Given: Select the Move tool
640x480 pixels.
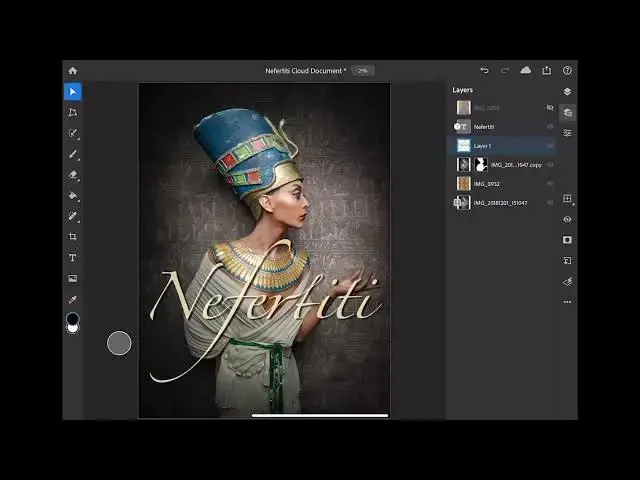Looking at the screenshot, I should pyautogui.click(x=73, y=91).
